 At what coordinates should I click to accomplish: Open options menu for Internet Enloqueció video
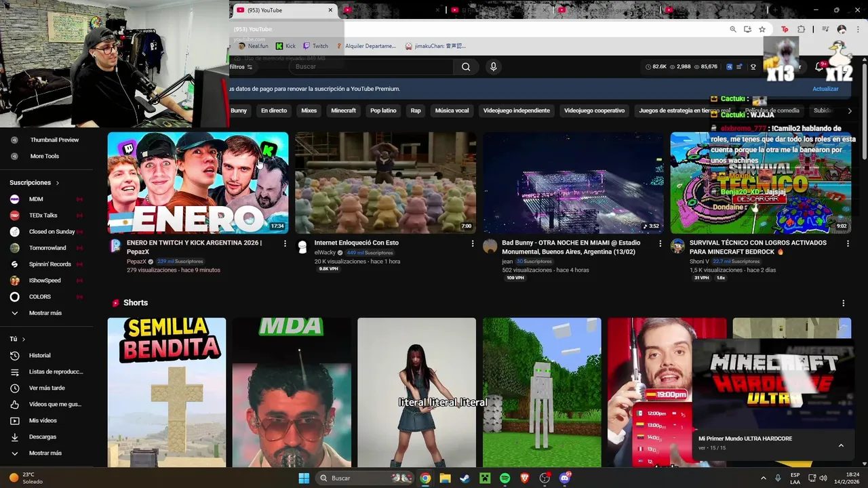point(473,243)
